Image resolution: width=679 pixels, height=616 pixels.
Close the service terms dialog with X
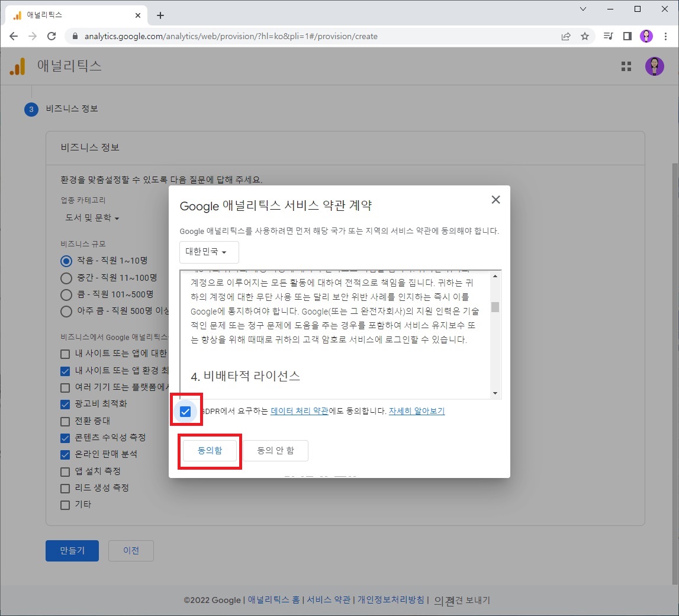(x=496, y=200)
